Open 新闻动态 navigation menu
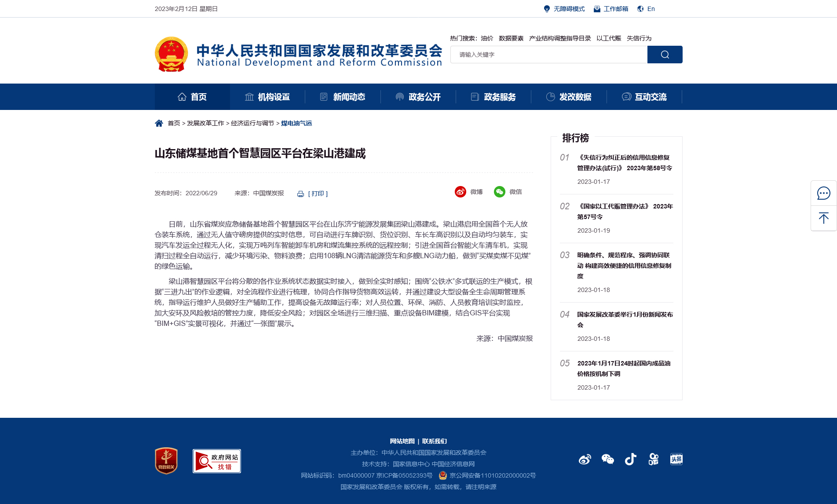The image size is (837, 504). 343,97
